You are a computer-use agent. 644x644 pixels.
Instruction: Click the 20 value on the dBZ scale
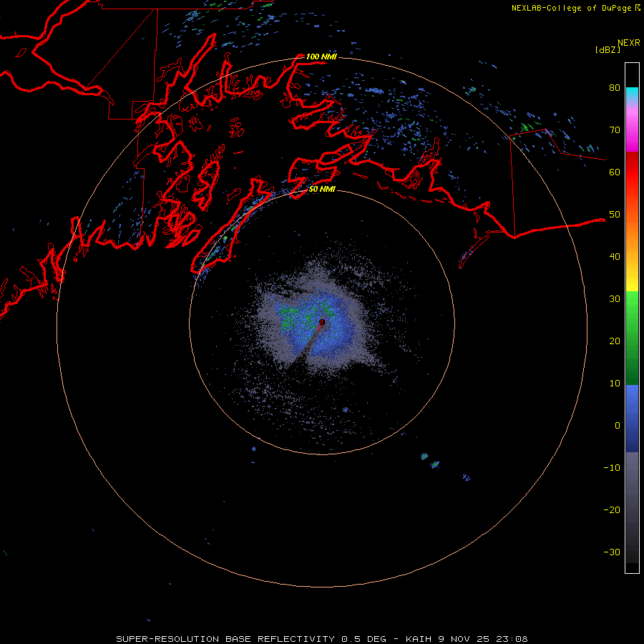point(615,341)
